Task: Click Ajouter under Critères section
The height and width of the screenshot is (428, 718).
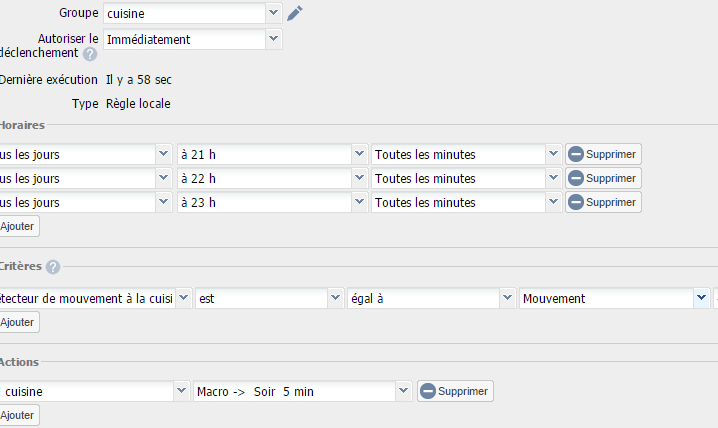Action: point(18,322)
